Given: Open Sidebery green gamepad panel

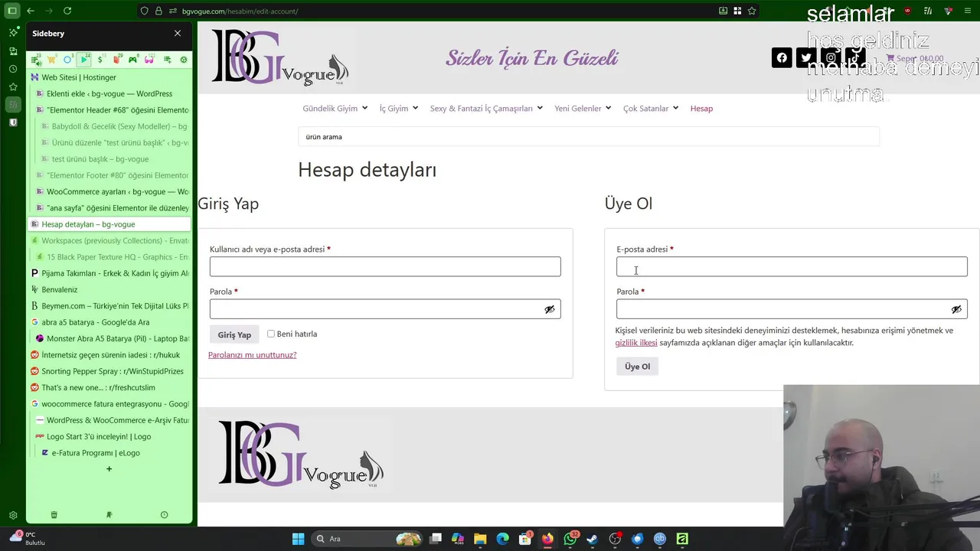Looking at the screenshot, I should [133, 60].
